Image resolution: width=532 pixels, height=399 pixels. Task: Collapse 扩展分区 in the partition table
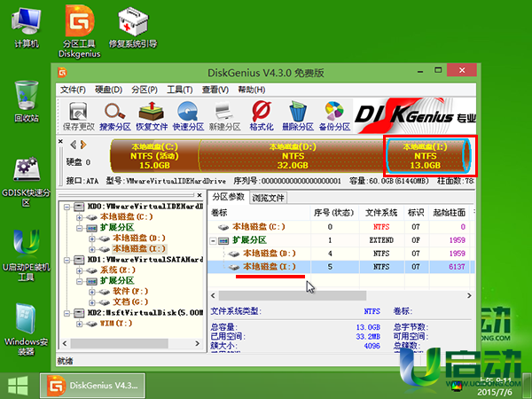[x=213, y=240]
